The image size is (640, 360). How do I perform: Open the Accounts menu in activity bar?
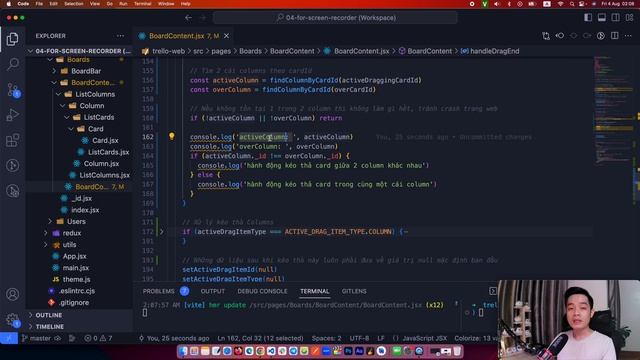[13, 294]
